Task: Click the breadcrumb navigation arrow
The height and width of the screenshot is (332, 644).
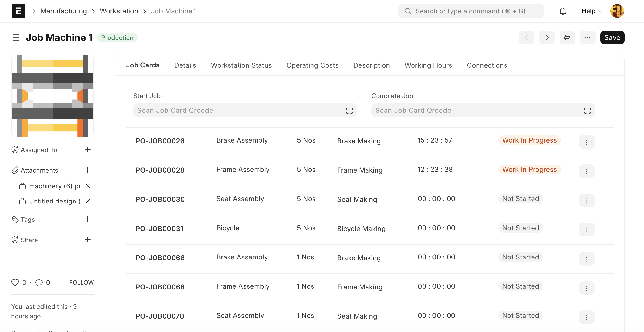Action: [33, 10]
